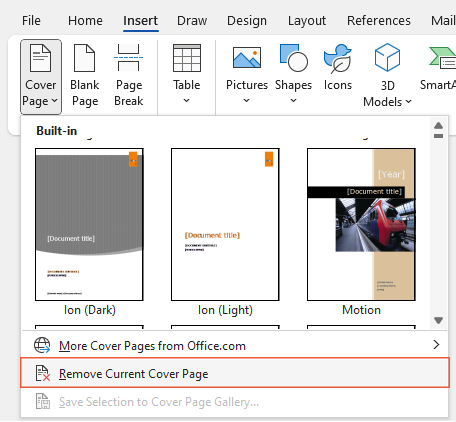
Task: Open the Cover Page dropdown button
Action: pos(41,77)
